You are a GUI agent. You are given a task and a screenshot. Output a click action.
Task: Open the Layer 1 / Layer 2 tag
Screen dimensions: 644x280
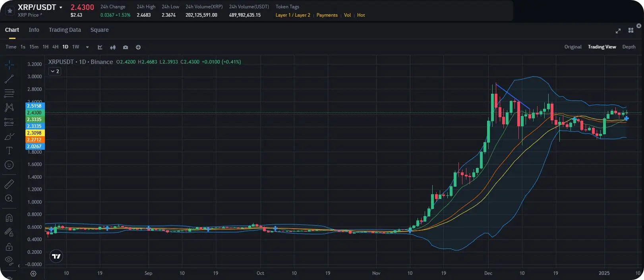pos(293,15)
